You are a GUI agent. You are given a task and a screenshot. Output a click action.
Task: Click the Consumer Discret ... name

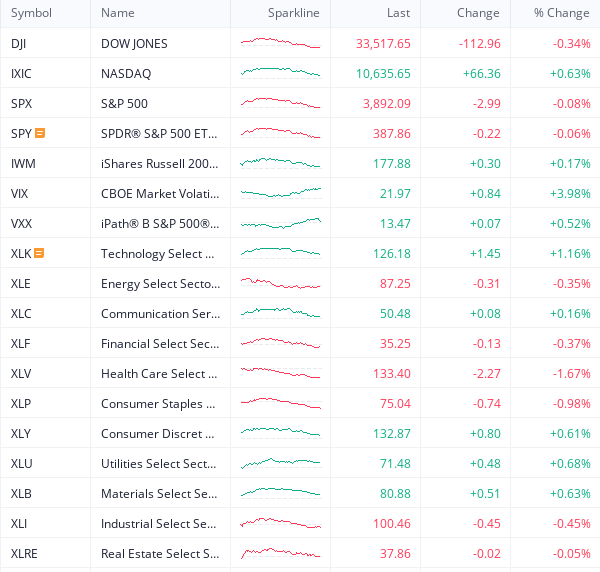coord(158,433)
